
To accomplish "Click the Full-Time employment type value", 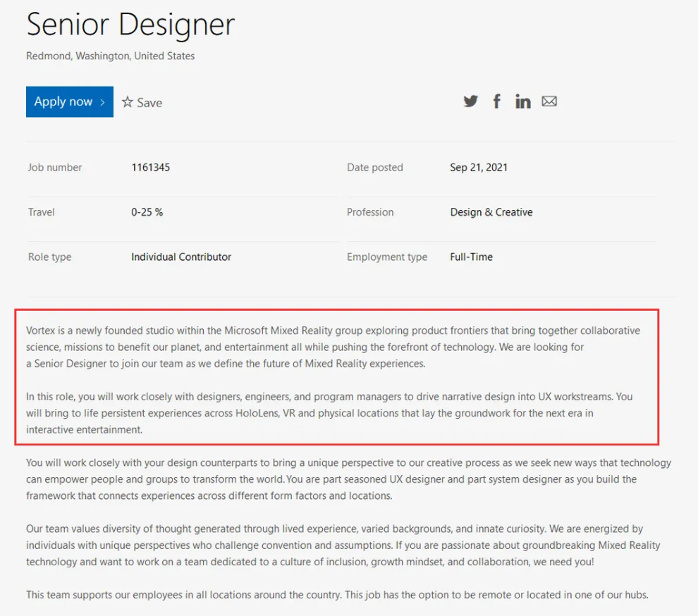I will pyautogui.click(x=471, y=257).
